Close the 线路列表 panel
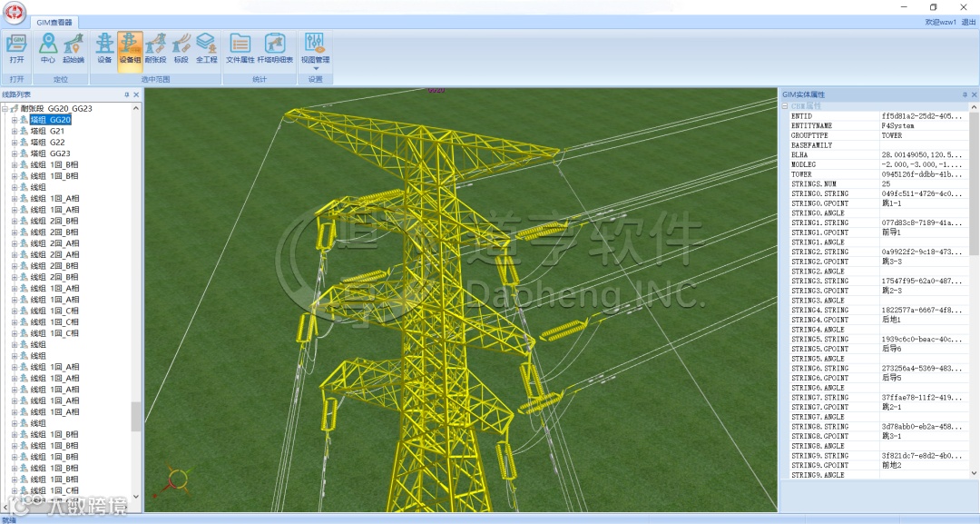This screenshot has height=524, width=980. (136, 95)
